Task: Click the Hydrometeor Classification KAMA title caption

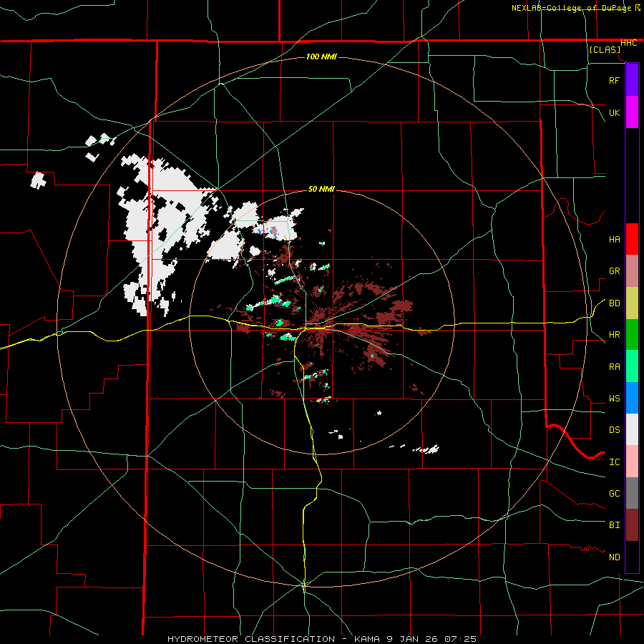Action: coord(322,639)
